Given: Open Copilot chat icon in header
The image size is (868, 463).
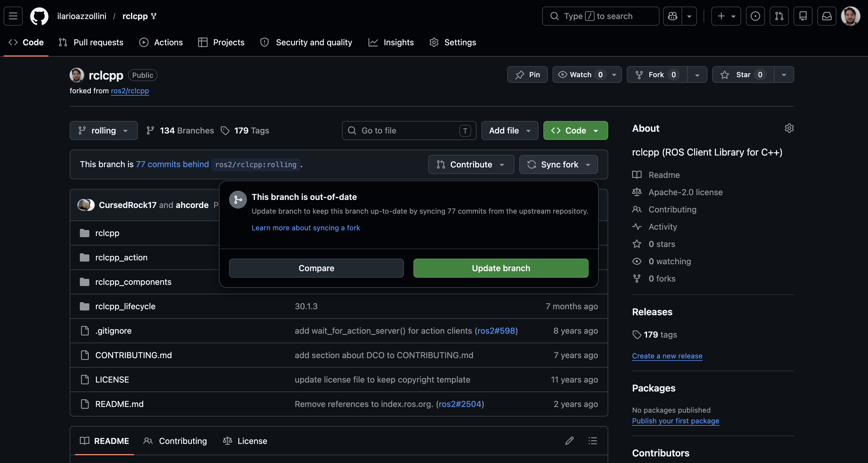Looking at the screenshot, I should click(673, 16).
